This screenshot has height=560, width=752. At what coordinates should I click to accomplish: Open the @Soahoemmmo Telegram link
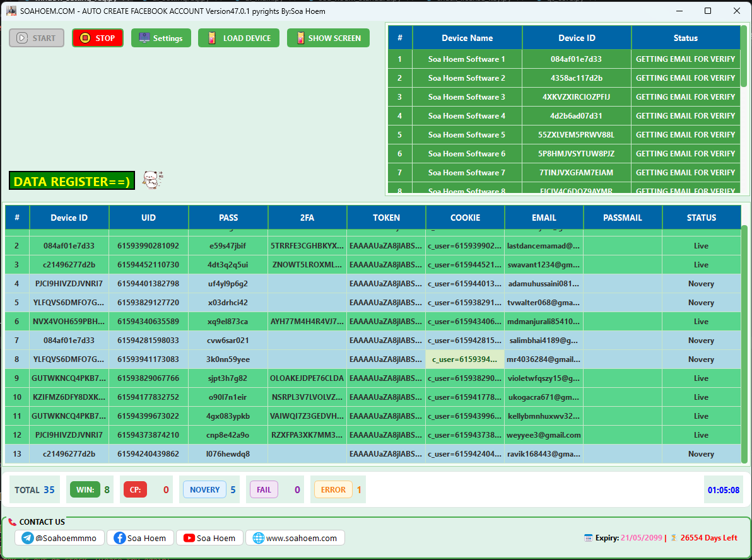click(59, 538)
